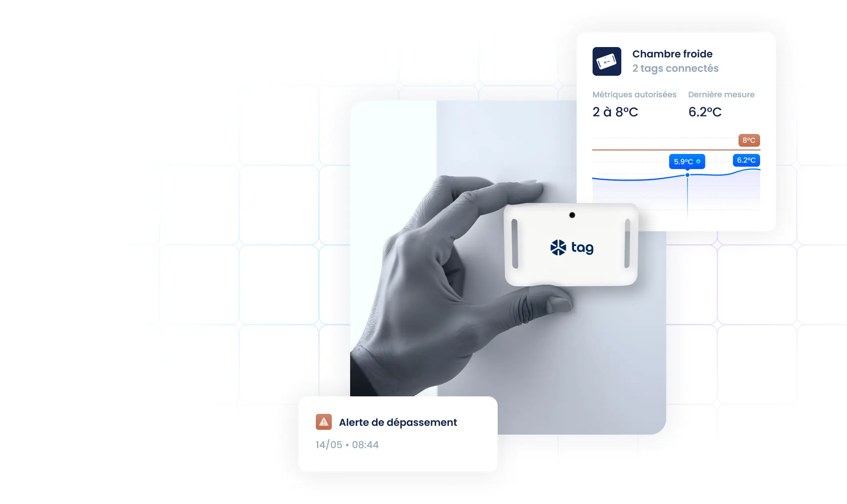Click the Chambre froide tag device icon
This screenshot has width=847, height=504.
[x=607, y=61]
